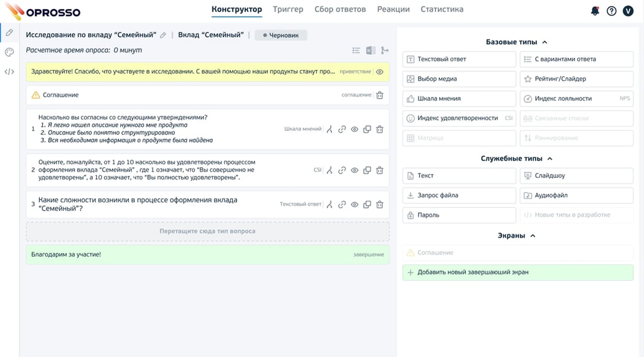Click the link icon for question 3
The image size is (644, 357).
click(x=342, y=205)
